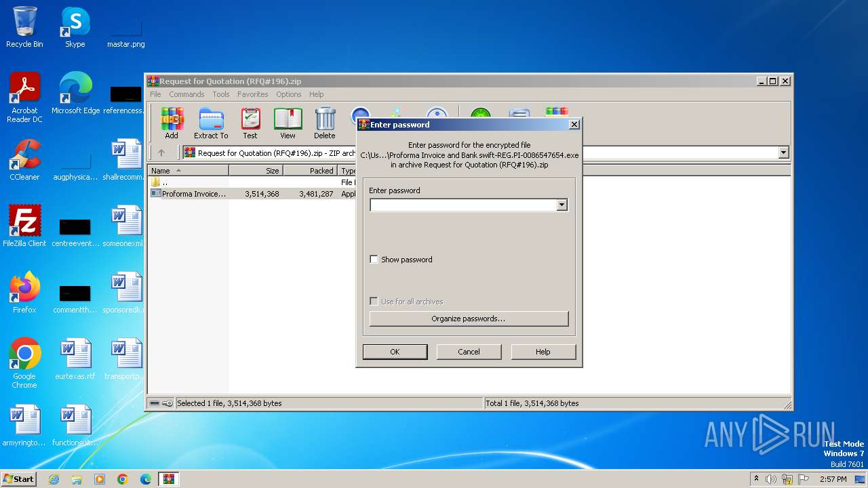868x488 pixels.
Task: Click the taskbar clock 2:57 PM
Action: pos(833,479)
